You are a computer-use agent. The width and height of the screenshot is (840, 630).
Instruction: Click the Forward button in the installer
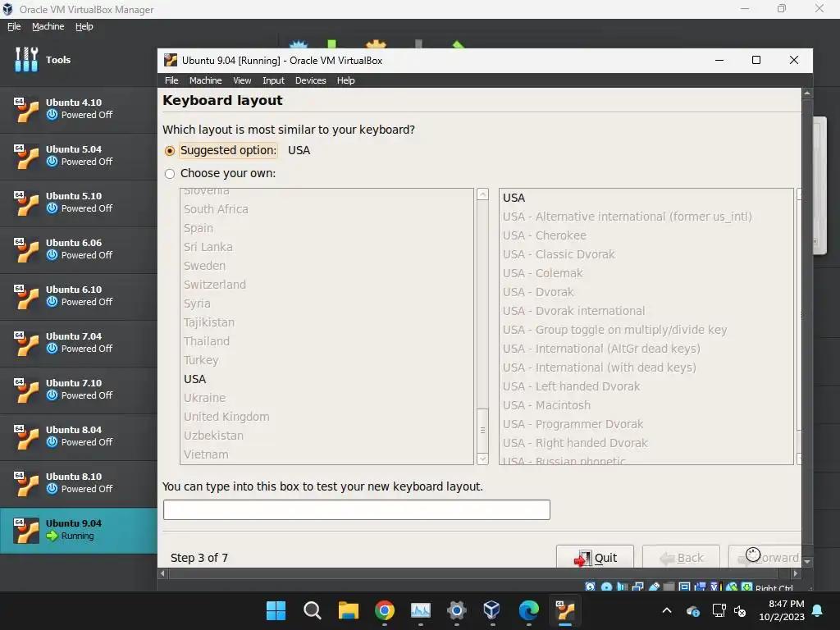[x=765, y=557]
